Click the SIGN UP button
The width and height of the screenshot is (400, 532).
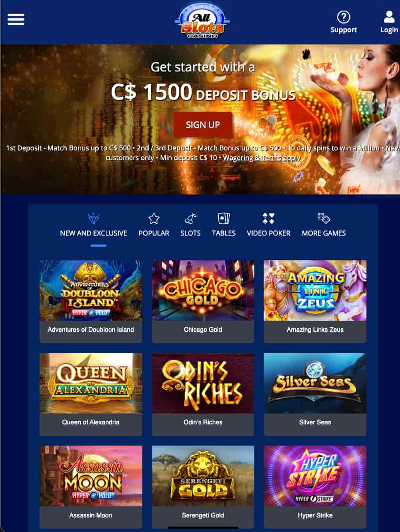[203, 125]
